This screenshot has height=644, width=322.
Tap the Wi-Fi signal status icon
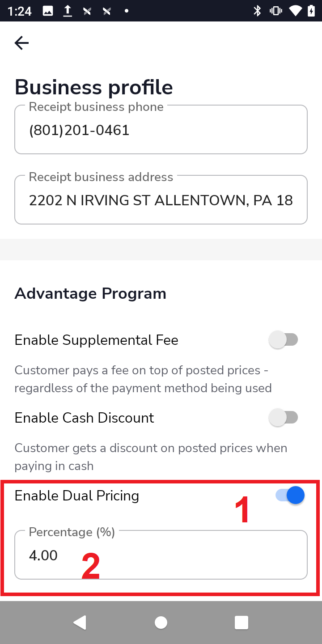point(295,11)
